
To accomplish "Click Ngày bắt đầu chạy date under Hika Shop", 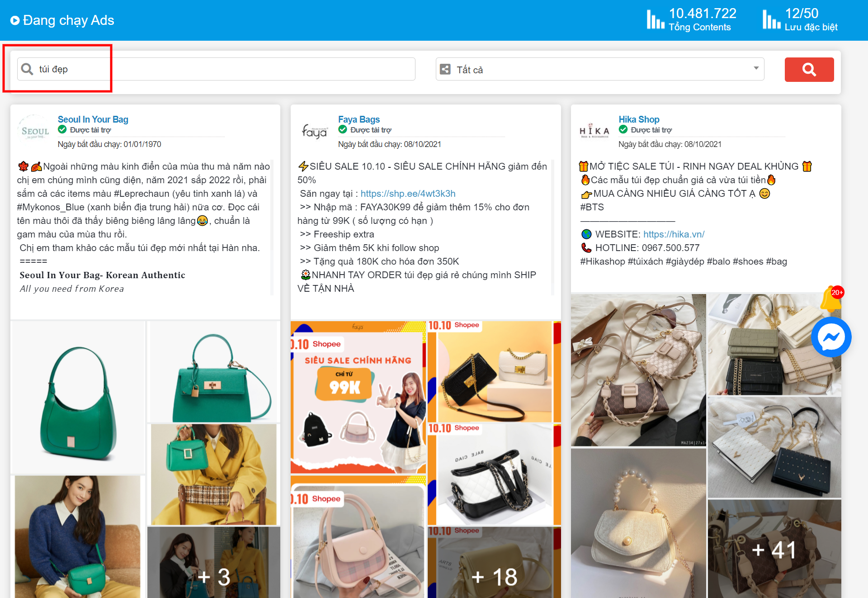I will coord(670,144).
